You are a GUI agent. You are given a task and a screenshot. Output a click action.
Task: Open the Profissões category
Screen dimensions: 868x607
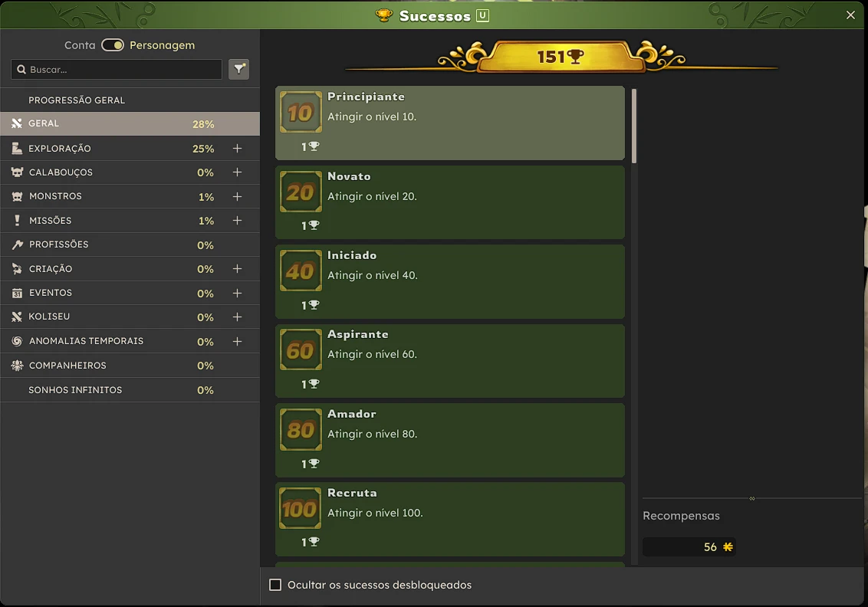130,244
